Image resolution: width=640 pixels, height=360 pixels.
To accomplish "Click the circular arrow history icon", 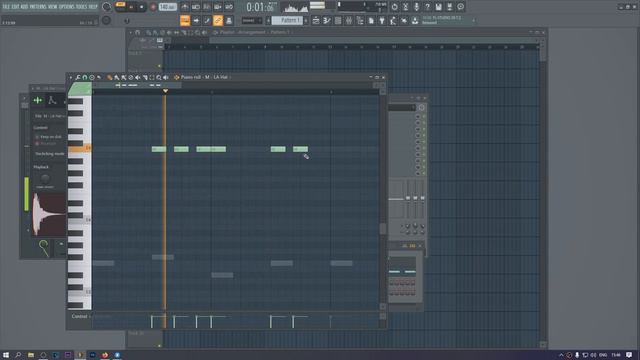I will tap(394, 7).
